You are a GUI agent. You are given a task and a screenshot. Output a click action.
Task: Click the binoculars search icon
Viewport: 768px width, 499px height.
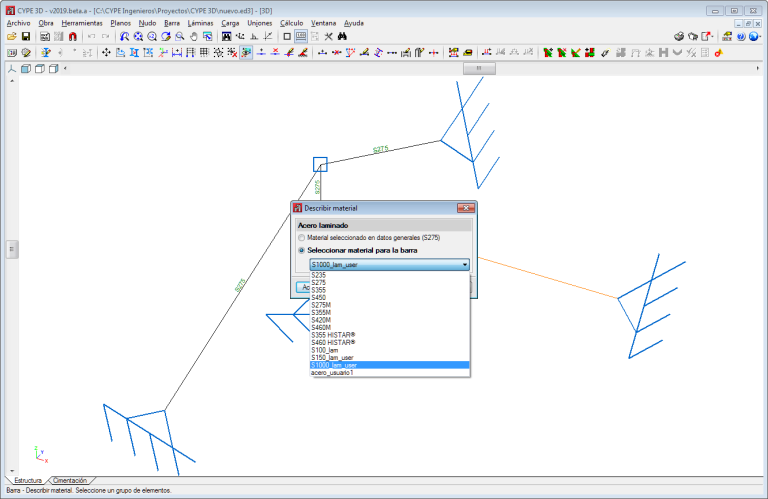tap(342, 36)
